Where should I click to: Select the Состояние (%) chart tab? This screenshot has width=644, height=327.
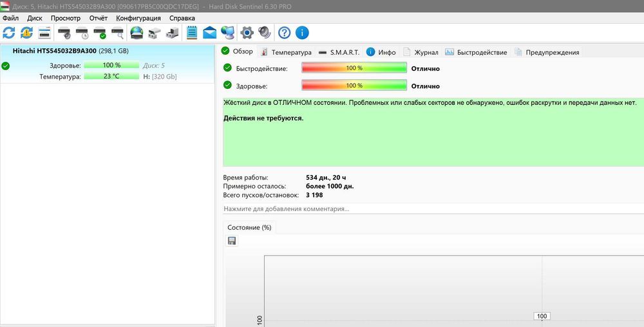(249, 227)
